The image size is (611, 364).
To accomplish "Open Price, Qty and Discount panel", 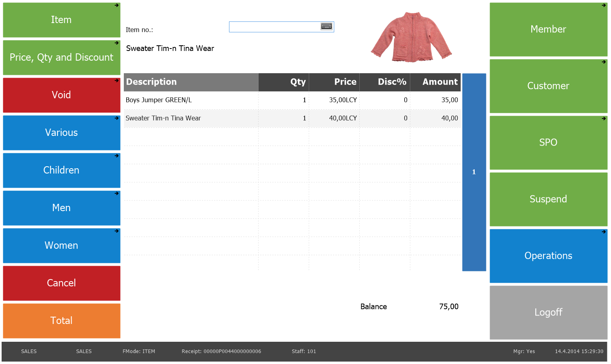I will coord(62,57).
